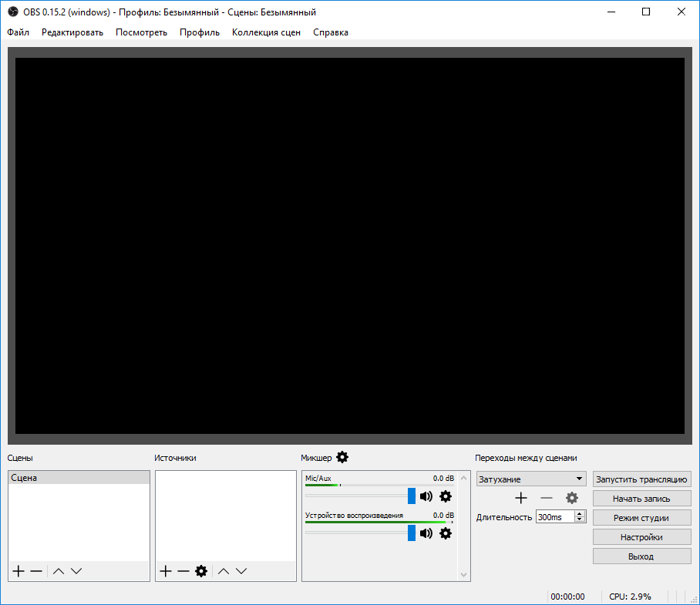Move scene down with arrow icon

click(76, 571)
